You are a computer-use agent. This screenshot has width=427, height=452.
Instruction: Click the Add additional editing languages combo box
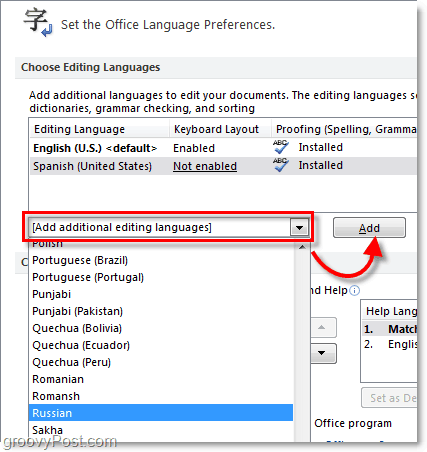coord(168,228)
